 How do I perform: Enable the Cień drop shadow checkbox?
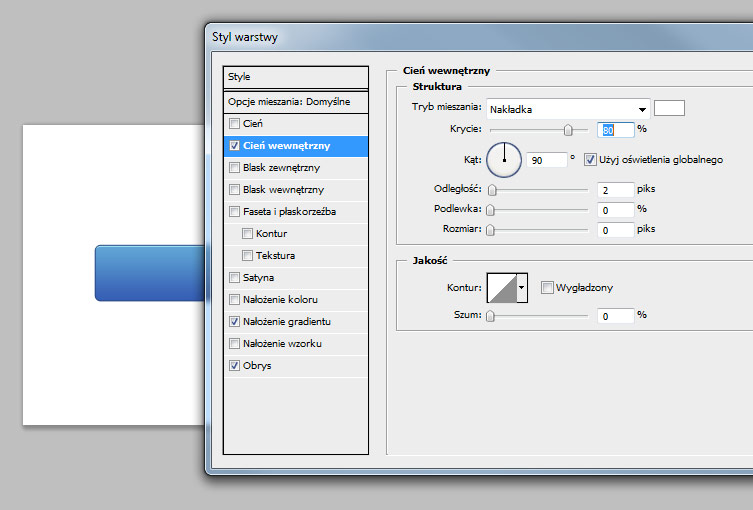(234, 124)
